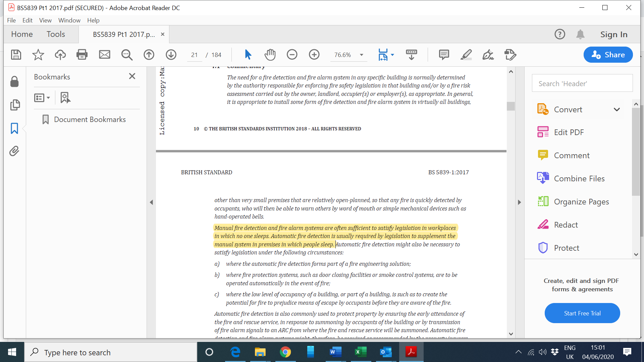Open the Attachments paperclip panel

click(14, 151)
